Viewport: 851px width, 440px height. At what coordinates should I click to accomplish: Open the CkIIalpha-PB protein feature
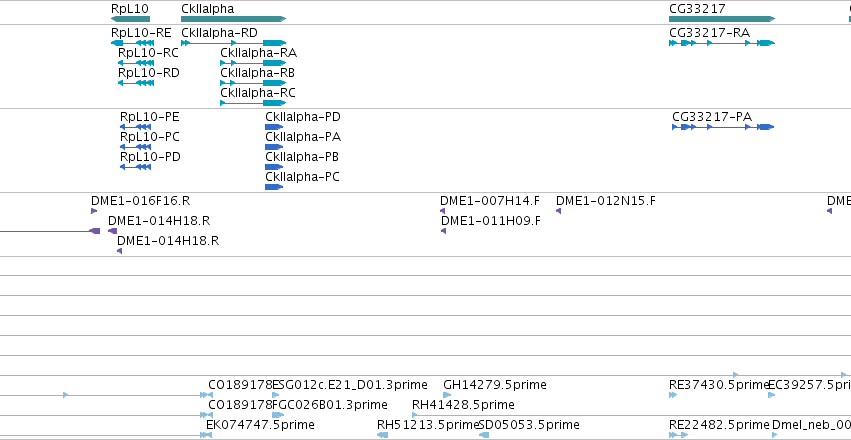tap(274, 167)
